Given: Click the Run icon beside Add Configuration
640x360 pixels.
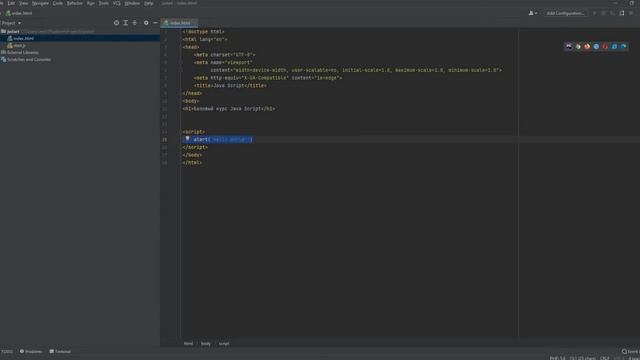Looking at the screenshot, I should (594, 13).
